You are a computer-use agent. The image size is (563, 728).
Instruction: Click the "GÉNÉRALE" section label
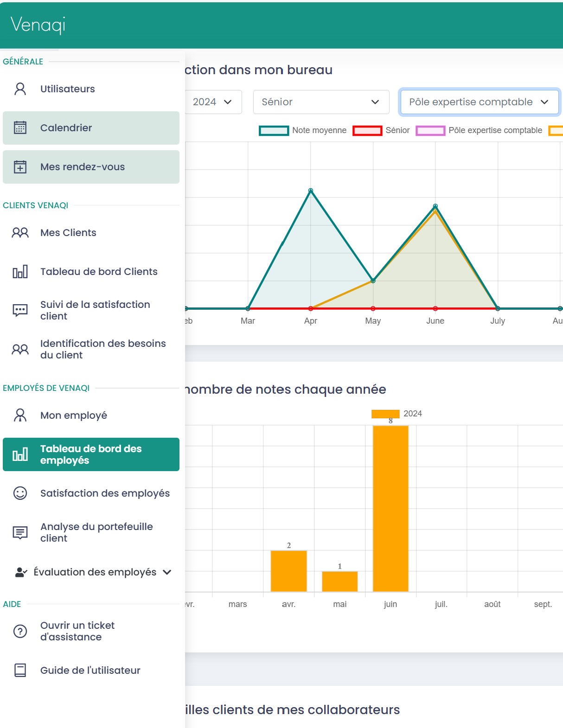click(x=23, y=61)
